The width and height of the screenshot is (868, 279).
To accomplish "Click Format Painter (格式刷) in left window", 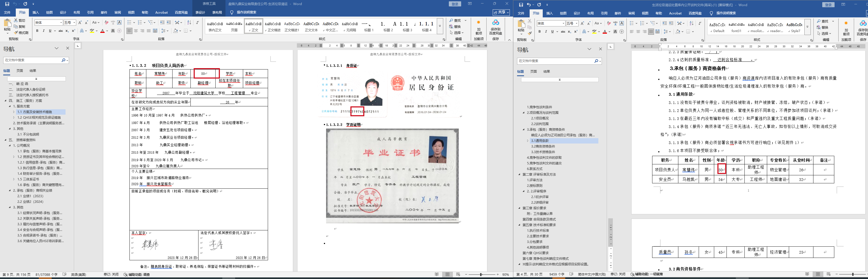I will pos(21,33).
